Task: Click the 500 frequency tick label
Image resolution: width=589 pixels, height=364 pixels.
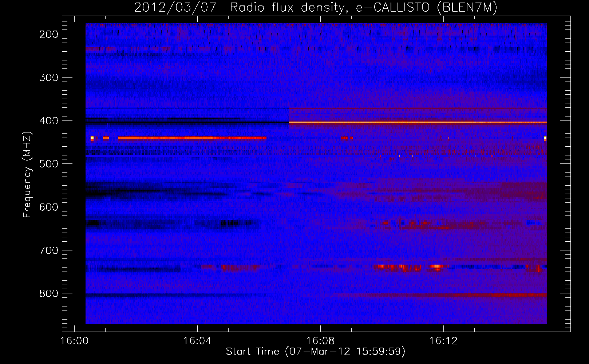Action: pos(49,164)
